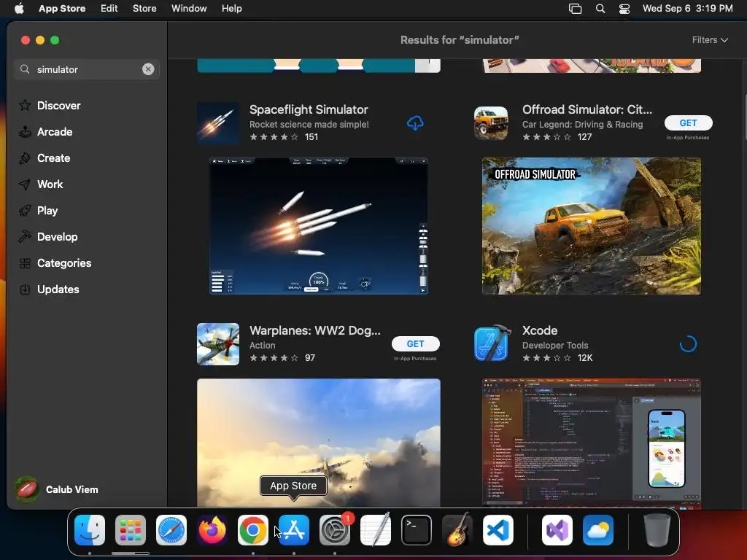Open the Updates section
This screenshot has height=560, width=747.
tap(49, 289)
